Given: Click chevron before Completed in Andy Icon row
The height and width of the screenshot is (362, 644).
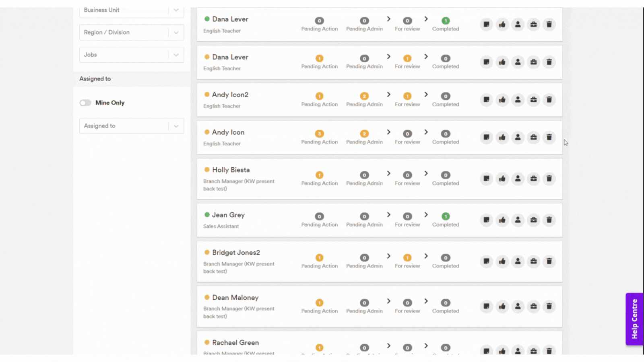Looking at the screenshot, I should [426, 132].
